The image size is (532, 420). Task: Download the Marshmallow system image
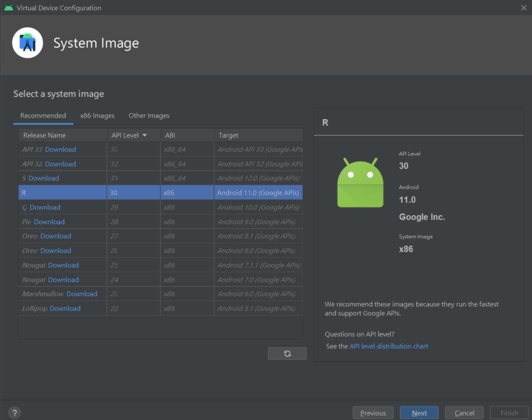point(82,294)
